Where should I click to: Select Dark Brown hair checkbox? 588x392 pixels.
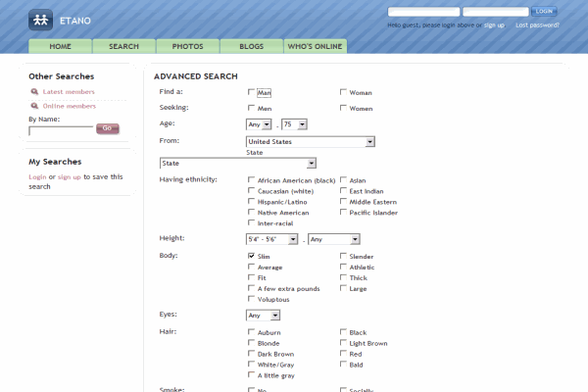click(251, 354)
